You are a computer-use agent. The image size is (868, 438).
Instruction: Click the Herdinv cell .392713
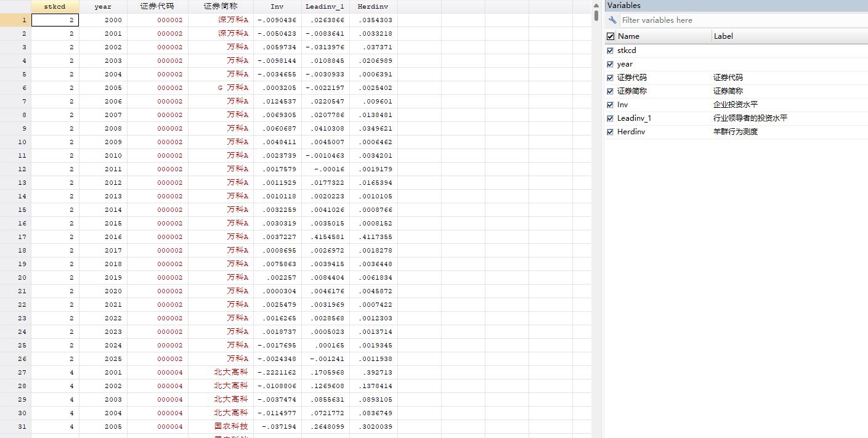pos(373,373)
